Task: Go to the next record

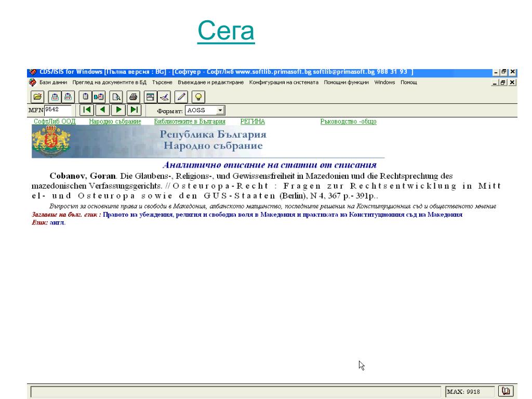Action: 118,110
